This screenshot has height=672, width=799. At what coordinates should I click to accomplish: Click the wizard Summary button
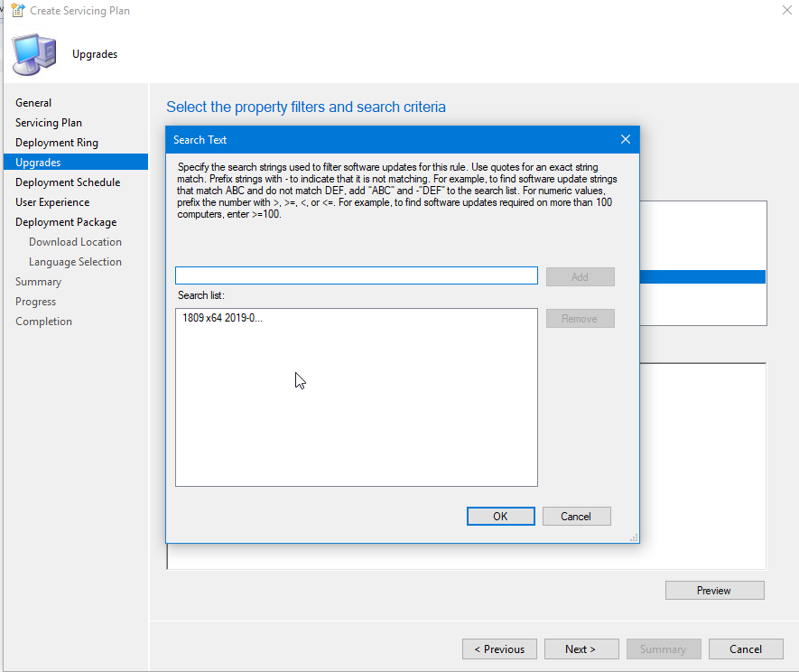coord(664,649)
